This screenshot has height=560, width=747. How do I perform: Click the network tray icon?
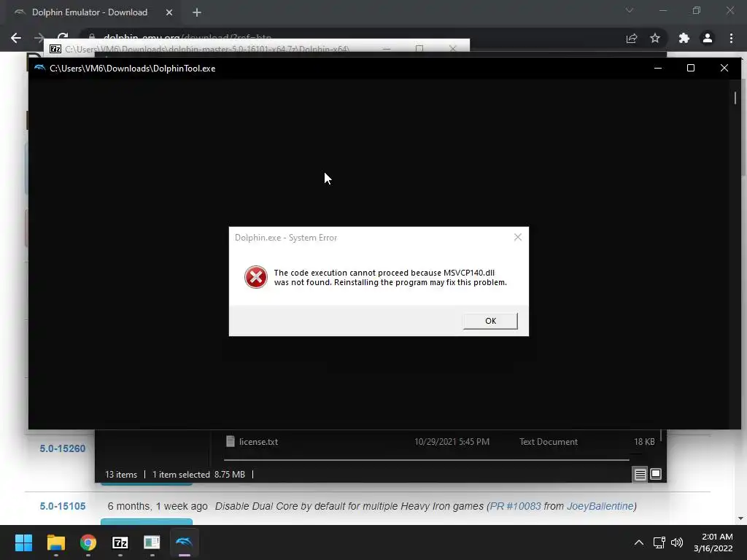(659, 542)
